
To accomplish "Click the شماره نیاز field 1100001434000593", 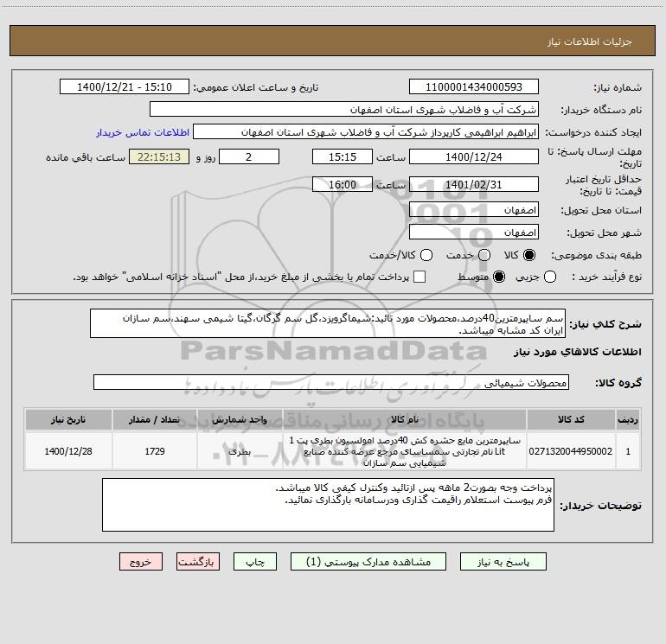I will tap(474, 87).
